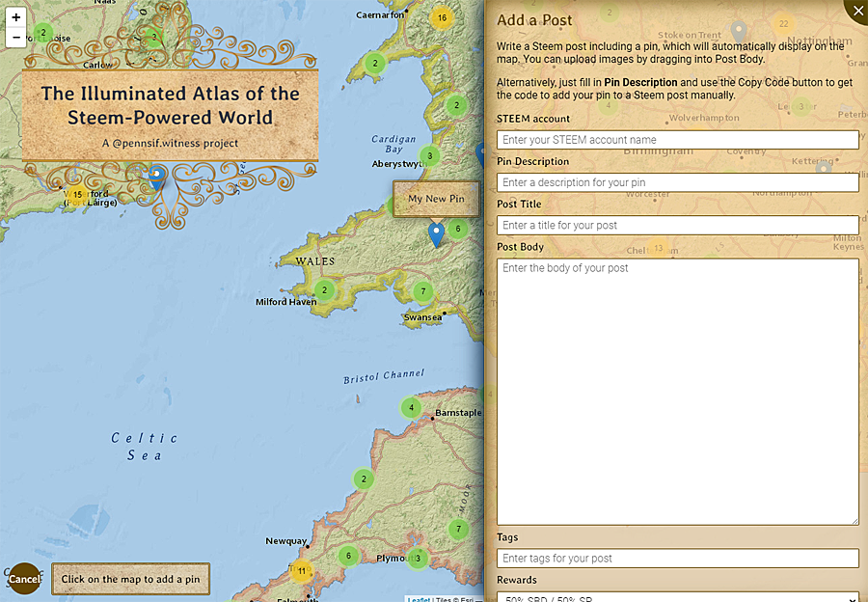Select the blue pin near Waterford
This screenshot has height=602, width=868.
point(157,178)
